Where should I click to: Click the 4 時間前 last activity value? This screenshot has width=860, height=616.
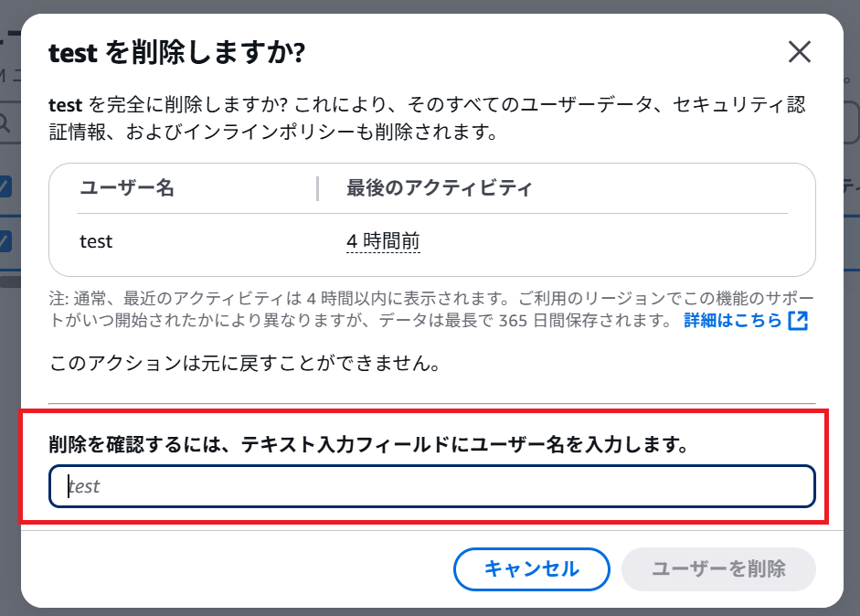(x=383, y=242)
